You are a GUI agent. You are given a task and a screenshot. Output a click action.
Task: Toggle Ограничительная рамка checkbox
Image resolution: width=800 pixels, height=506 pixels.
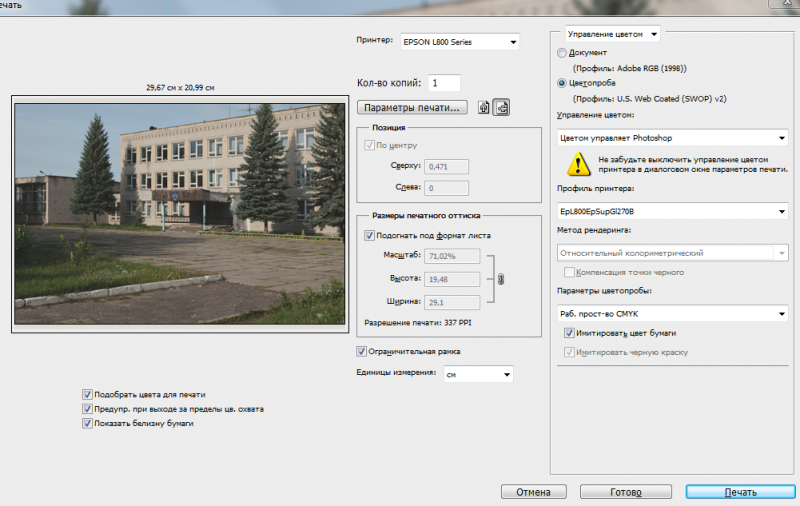point(361,351)
